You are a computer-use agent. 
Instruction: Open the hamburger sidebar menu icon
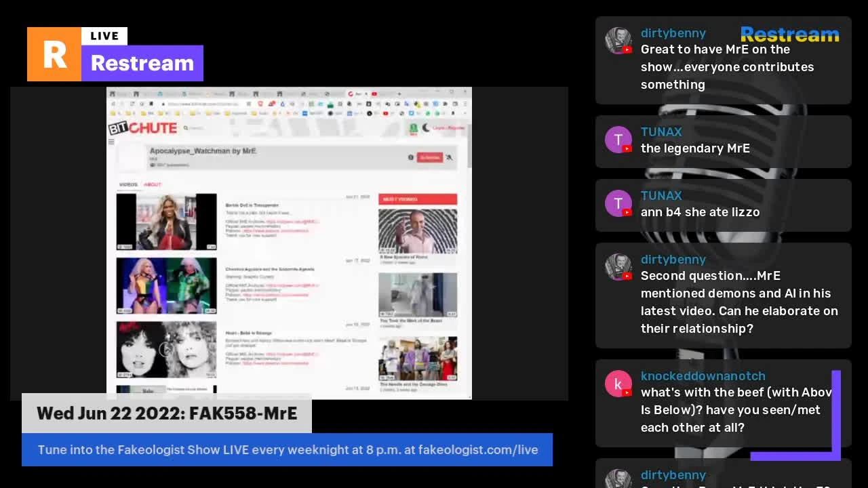[111, 142]
